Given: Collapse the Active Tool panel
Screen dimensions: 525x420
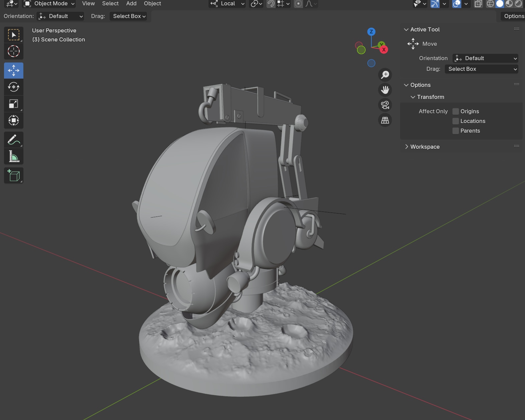Looking at the screenshot, I should (406, 29).
